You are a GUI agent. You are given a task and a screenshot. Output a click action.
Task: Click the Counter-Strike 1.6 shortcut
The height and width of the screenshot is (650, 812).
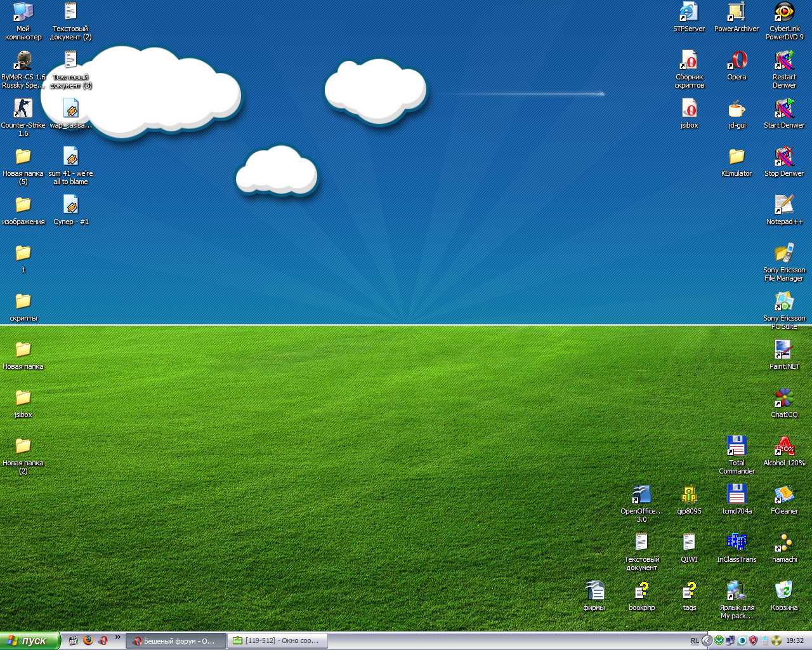tap(23, 109)
